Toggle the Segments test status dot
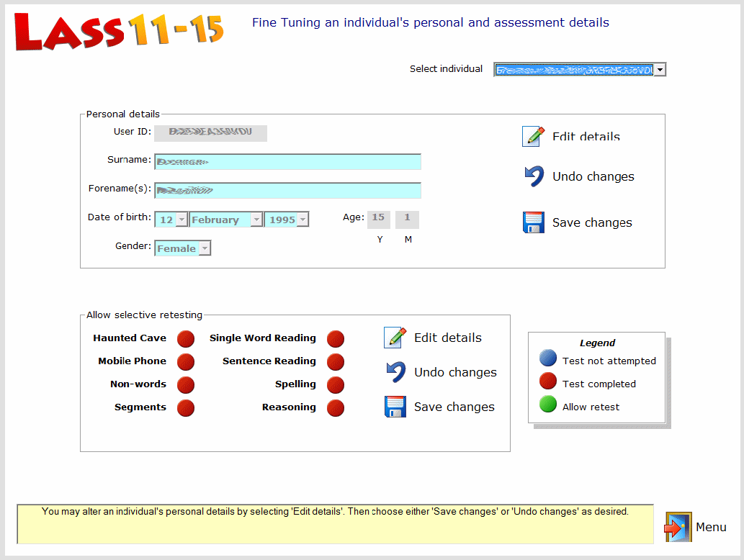 point(186,408)
